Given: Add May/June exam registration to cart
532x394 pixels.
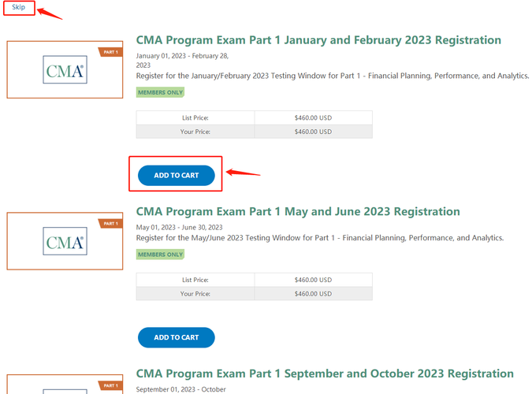Looking at the screenshot, I should tap(176, 337).
